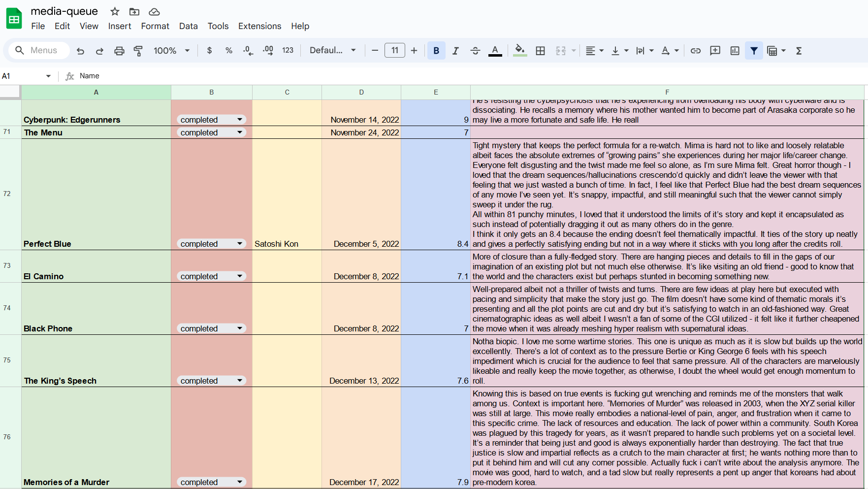The height and width of the screenshot is (489, 868).
Task: Format as currency with dollar icon
Action: [209, 50]
